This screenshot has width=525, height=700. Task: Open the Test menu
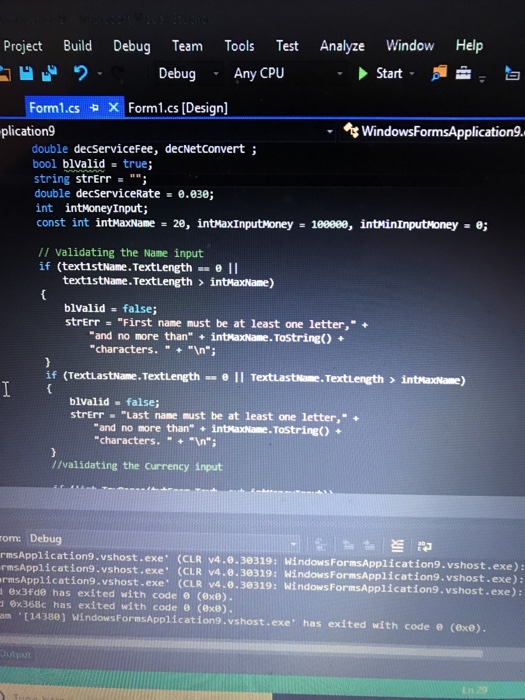[287, 46]
